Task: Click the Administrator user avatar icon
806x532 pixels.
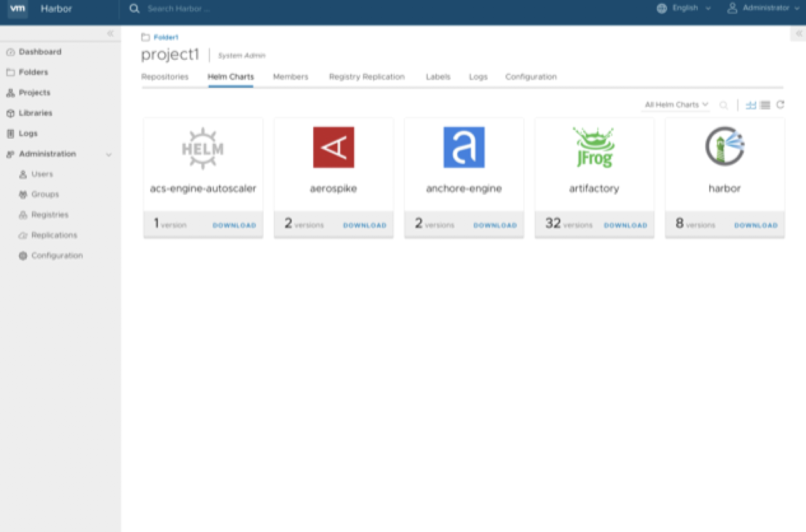Action: (x=732, y=8)
